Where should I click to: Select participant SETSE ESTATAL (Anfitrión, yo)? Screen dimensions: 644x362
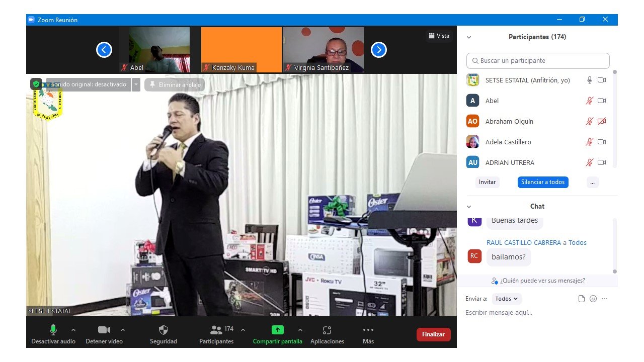536,80
